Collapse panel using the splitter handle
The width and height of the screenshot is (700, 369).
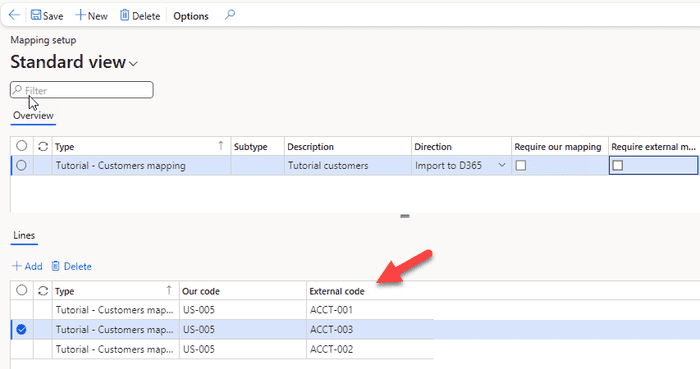(405, 216)
